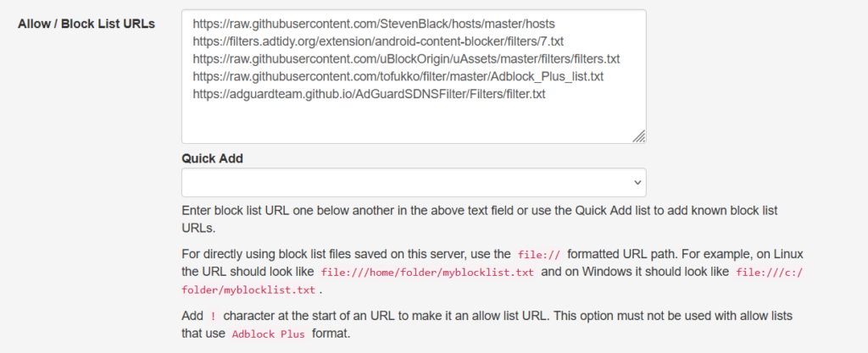Click the AdGuardSDNSFilter filter.txt URL line
The image size is (868, 353).
coord(369,95)
